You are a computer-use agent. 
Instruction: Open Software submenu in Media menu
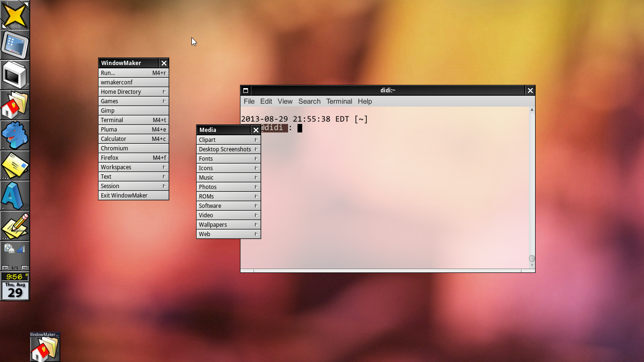click(x=229, y=206)
